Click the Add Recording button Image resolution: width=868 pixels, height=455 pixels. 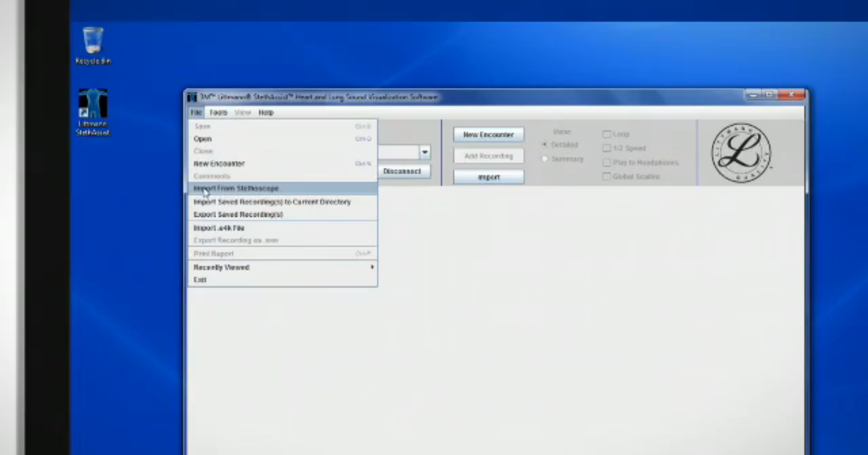489,156
